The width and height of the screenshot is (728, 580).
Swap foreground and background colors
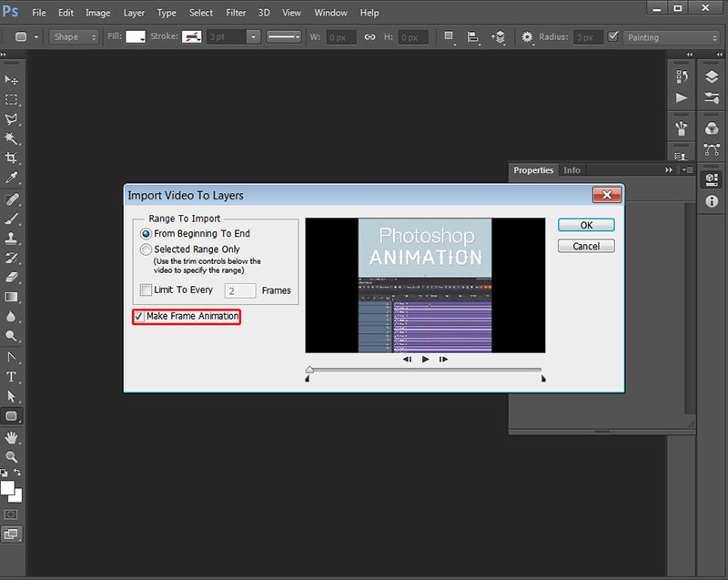click(x=17, y=472)
